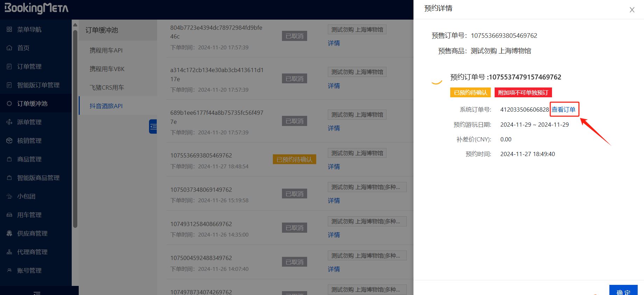Click the 菜单导航 grid icon
The height and width of the screenshot is (295, 644).
[9, 29]
